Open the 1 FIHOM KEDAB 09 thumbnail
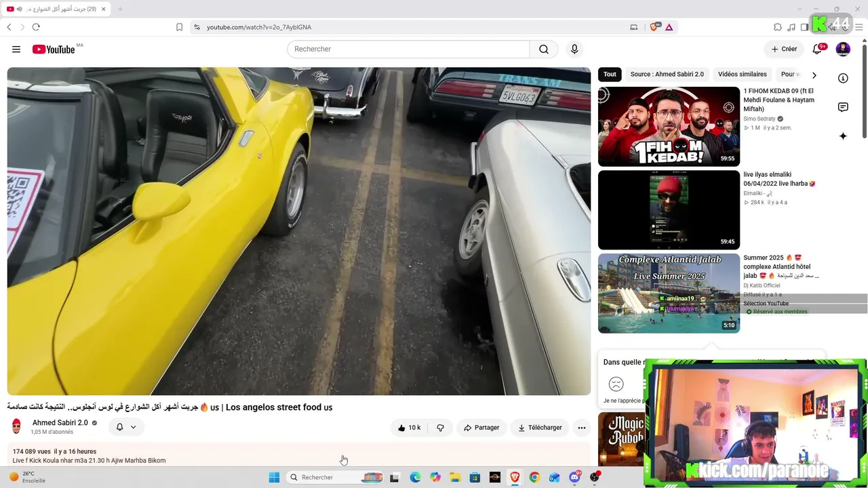 [669, 126]
